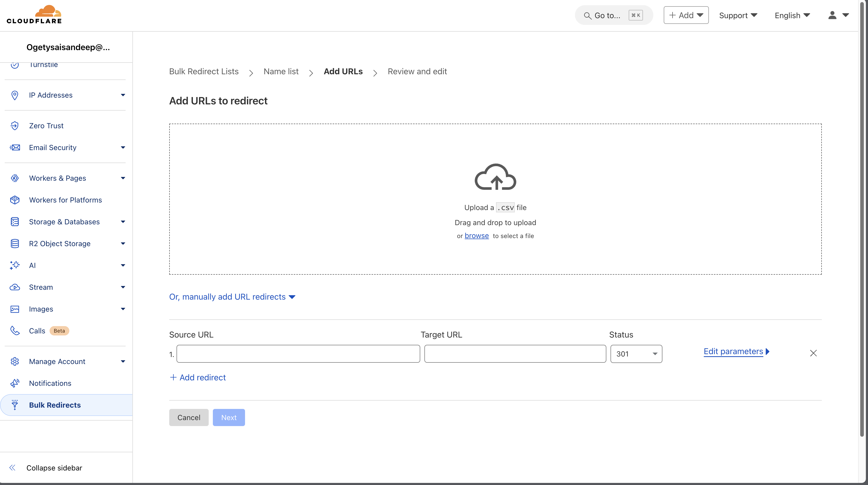
Task: Expand the Workers & Pages submenu arrow
Action: click(123, 178)
